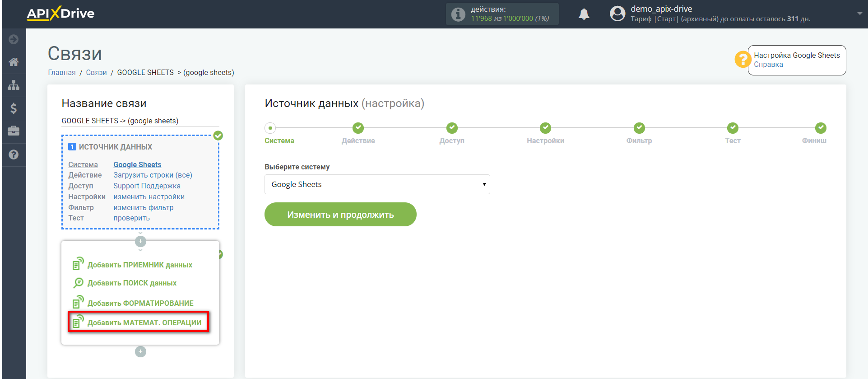
Task: Open the Google Sheets system dropdown
Action: pos(377,184)
